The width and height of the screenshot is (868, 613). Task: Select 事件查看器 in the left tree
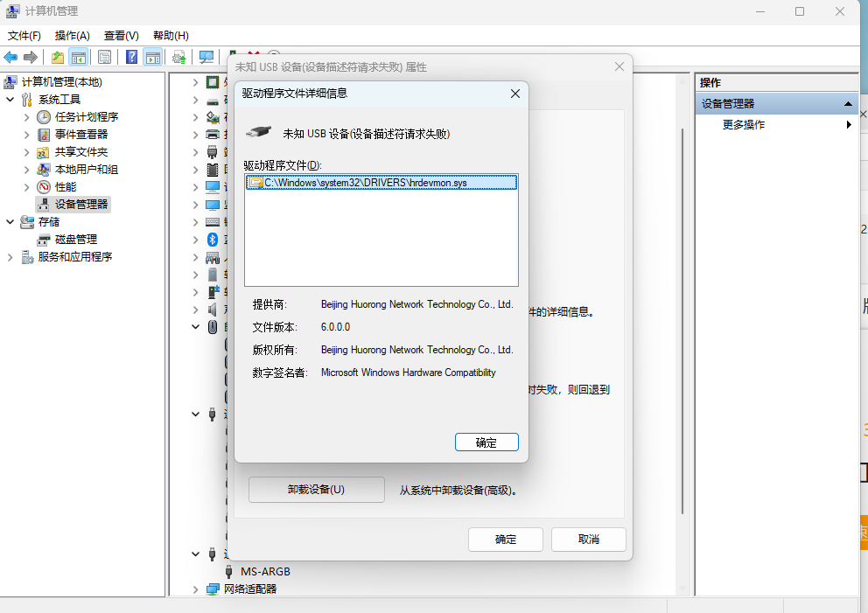coord(80,134)
